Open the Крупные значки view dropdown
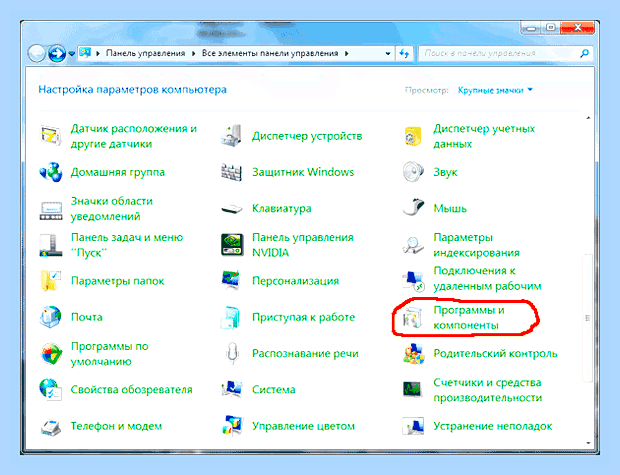 495,91
